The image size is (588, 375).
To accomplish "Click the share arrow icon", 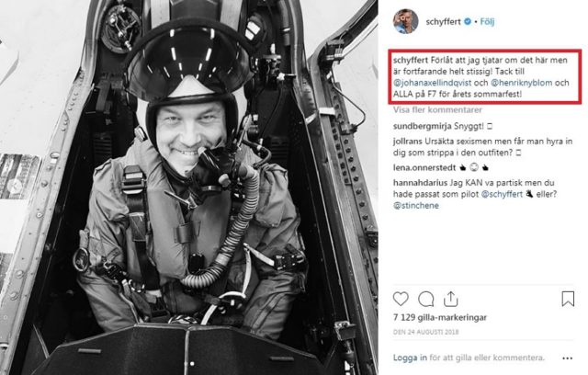I will pos(452,298).
